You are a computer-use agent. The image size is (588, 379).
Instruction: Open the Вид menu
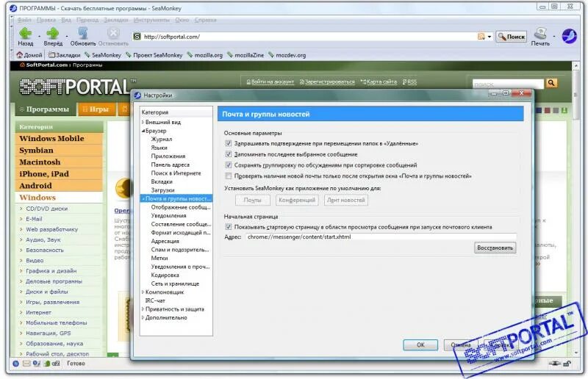coord(66,20)
